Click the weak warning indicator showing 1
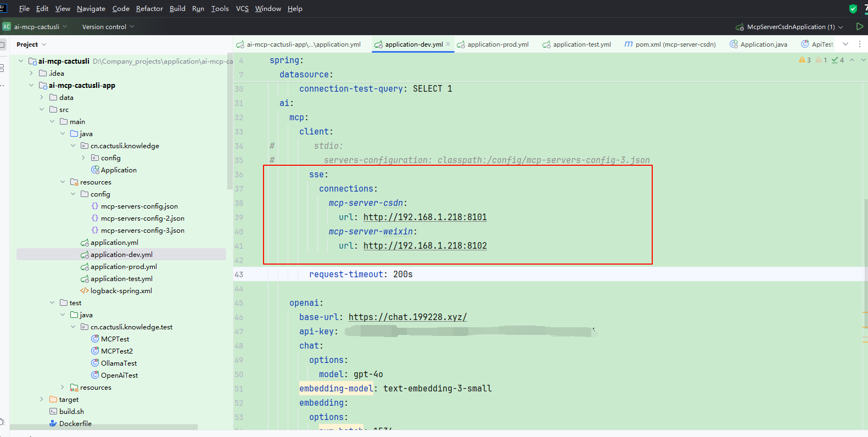The height and width of the screenshot is (437, 868). [821, 60]
